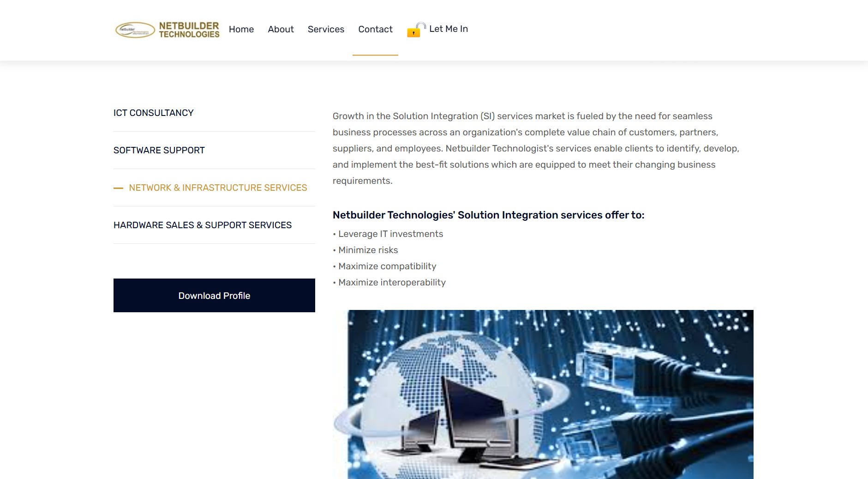Click the Netbuilder Technologies logo

click(x=167, y=30)
